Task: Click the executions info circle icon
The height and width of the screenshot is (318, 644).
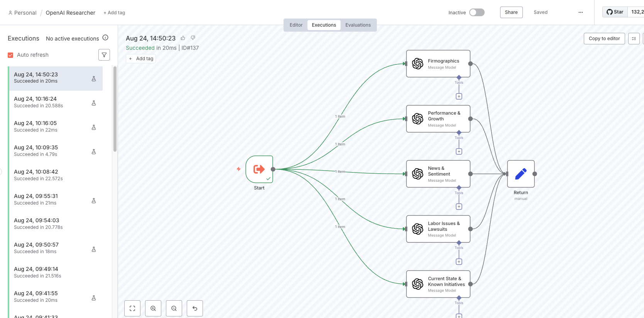Action: click(x=105, y=38)
